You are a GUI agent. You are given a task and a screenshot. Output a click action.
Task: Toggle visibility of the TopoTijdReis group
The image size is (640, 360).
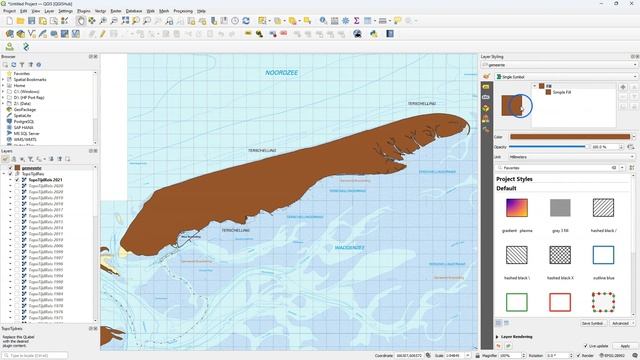(x=10, y=174)
